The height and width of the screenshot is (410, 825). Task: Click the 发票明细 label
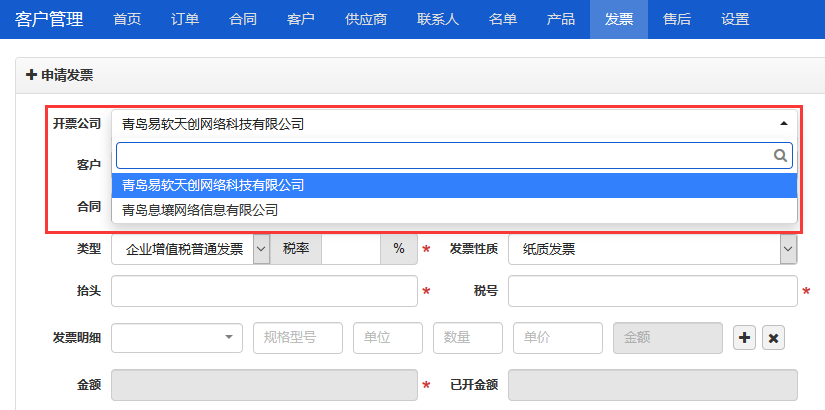click(76, 338)
